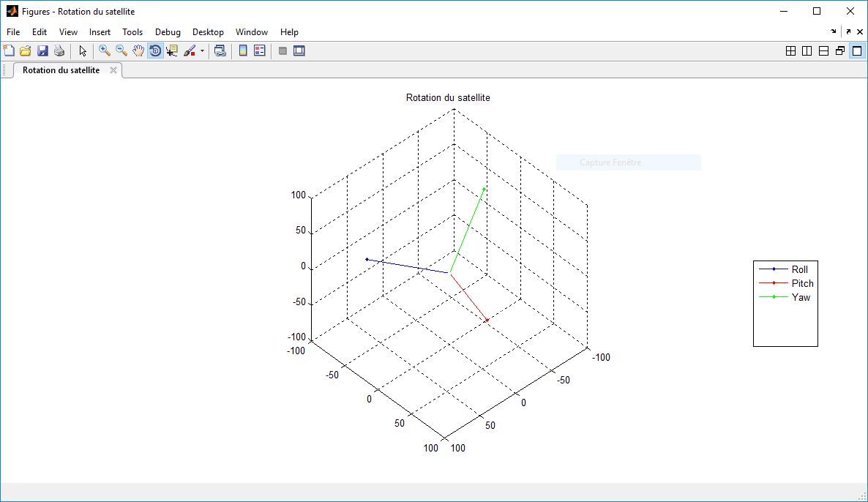Screen dimensions: 868x502
Task: Select the maximized single figure layout
Action: click(x=857, y=51)
